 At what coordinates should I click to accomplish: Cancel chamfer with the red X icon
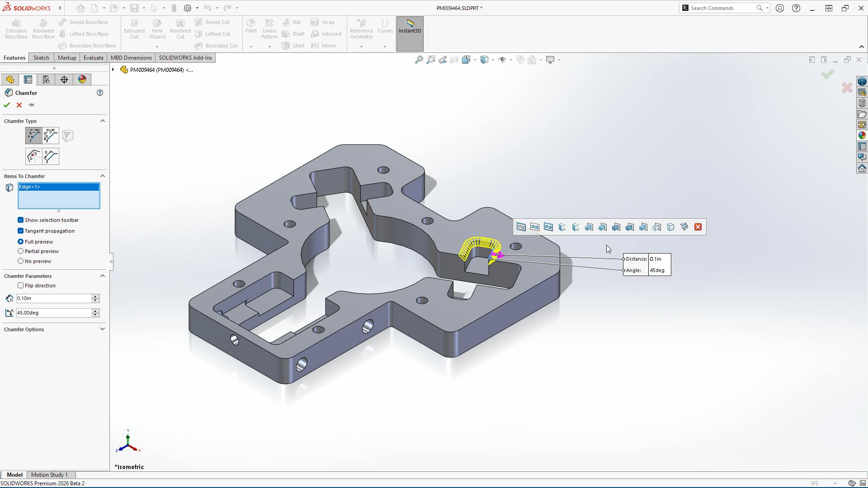click(19, 105)
